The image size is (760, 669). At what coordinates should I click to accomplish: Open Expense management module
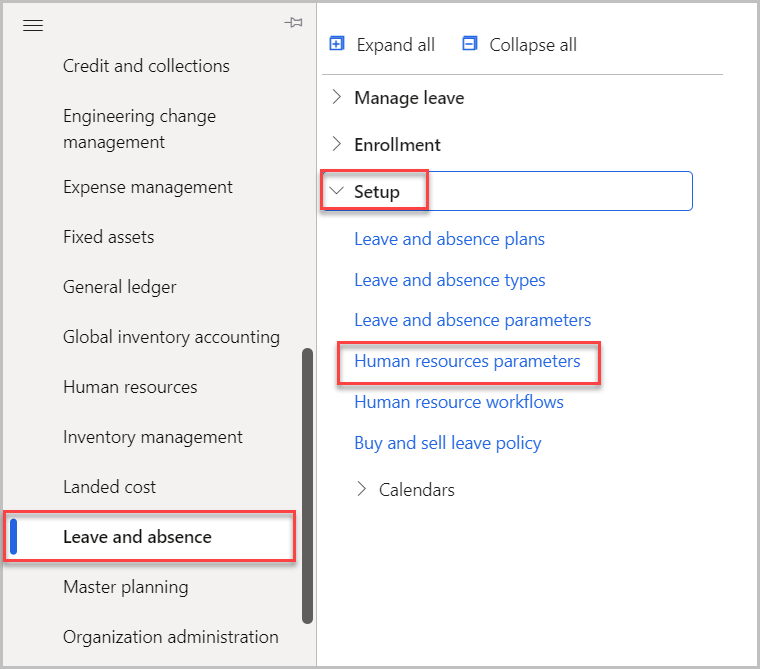click(148, 187)
